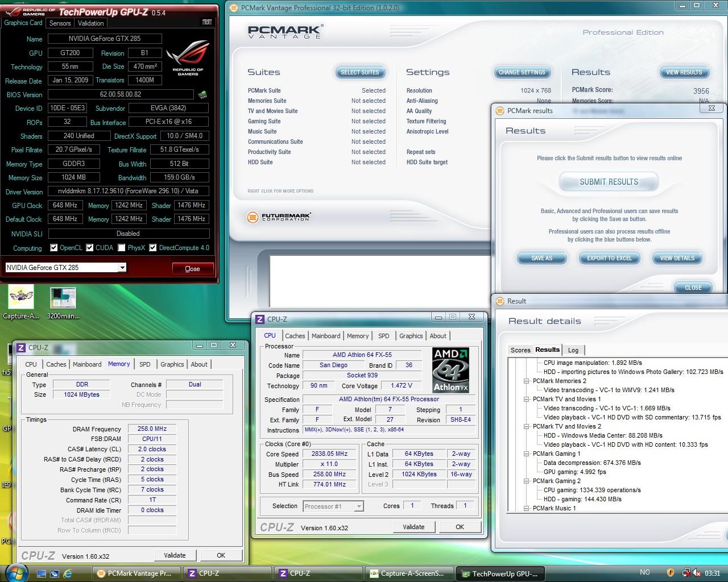Click the Futuremark Corporation logo
The image size is (728, 582).
[279, 217]
